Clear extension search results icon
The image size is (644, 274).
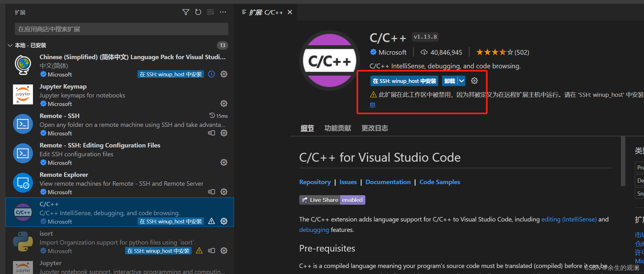(211, 12)
